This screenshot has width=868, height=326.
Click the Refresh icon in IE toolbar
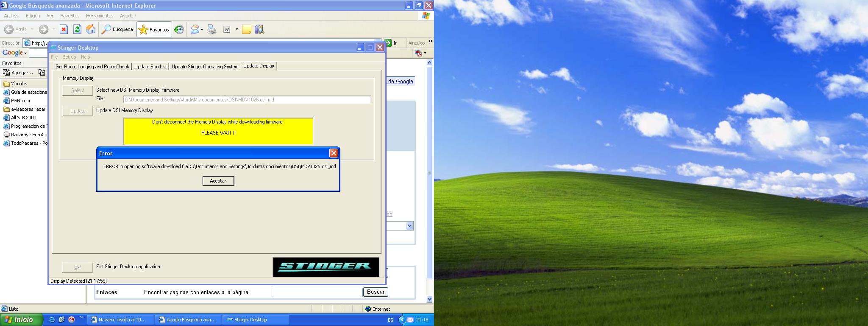[77, 29]
